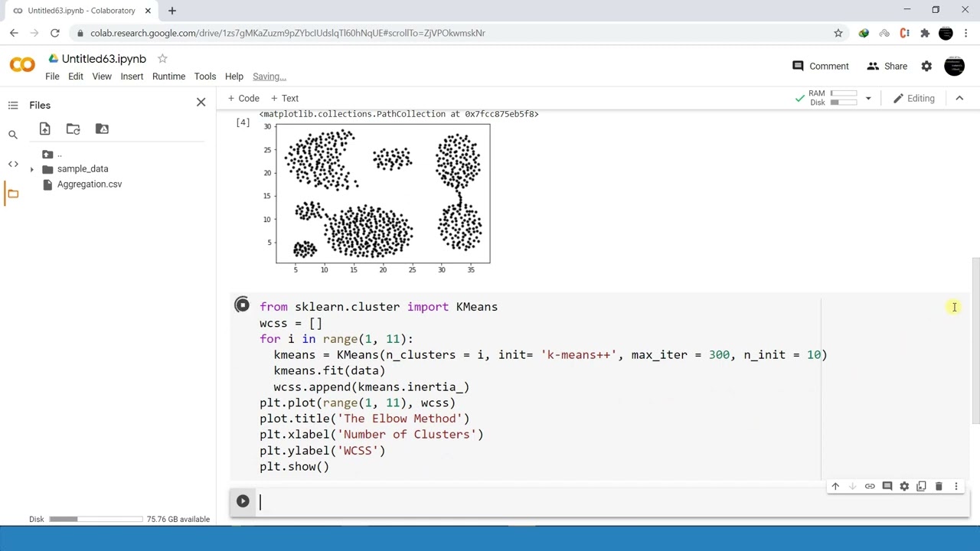
Task: Reload the browser page
Action: (55, 33)
